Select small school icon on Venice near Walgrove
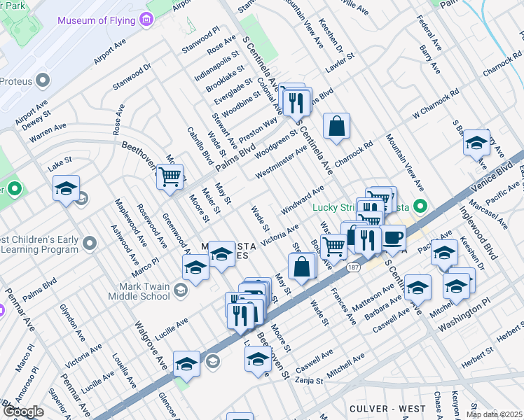 click(x=213, y=362)
